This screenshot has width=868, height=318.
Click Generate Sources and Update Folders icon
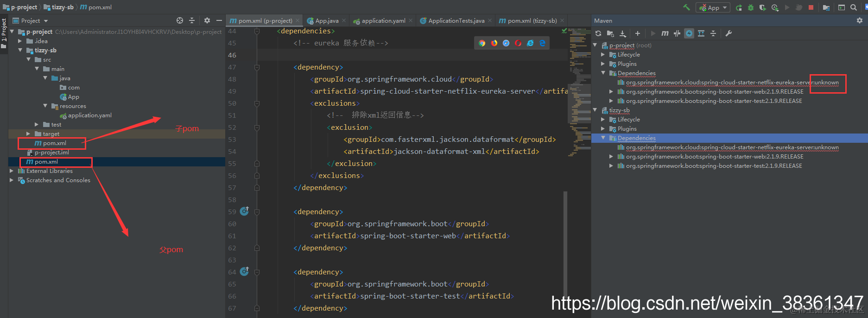[610, 33]
